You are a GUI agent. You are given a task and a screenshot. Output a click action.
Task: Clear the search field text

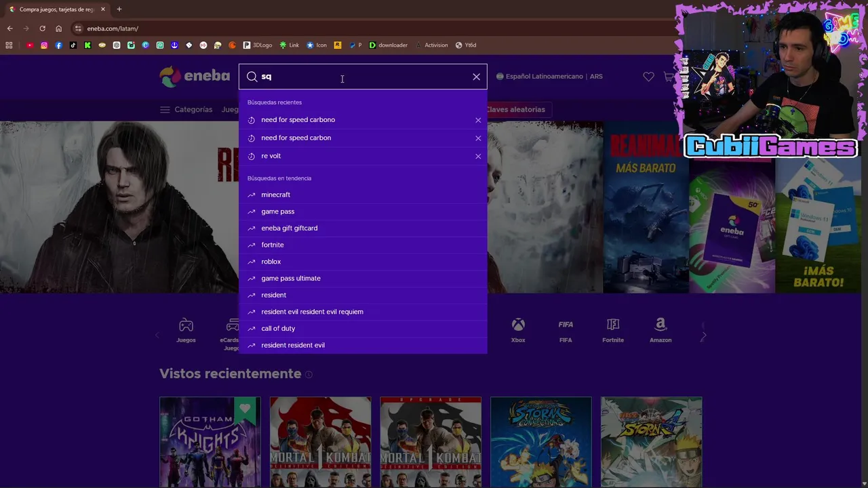pos(476,77)
